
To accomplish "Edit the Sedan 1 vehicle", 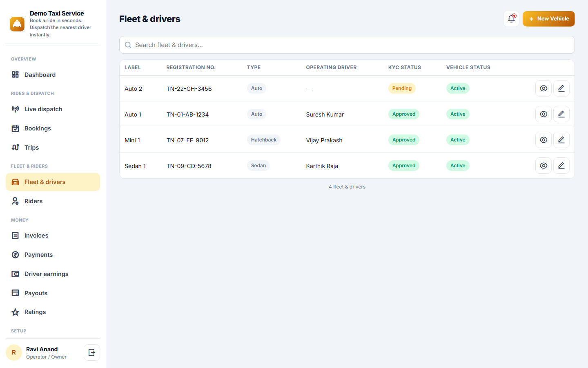I will tap(561, 166).
